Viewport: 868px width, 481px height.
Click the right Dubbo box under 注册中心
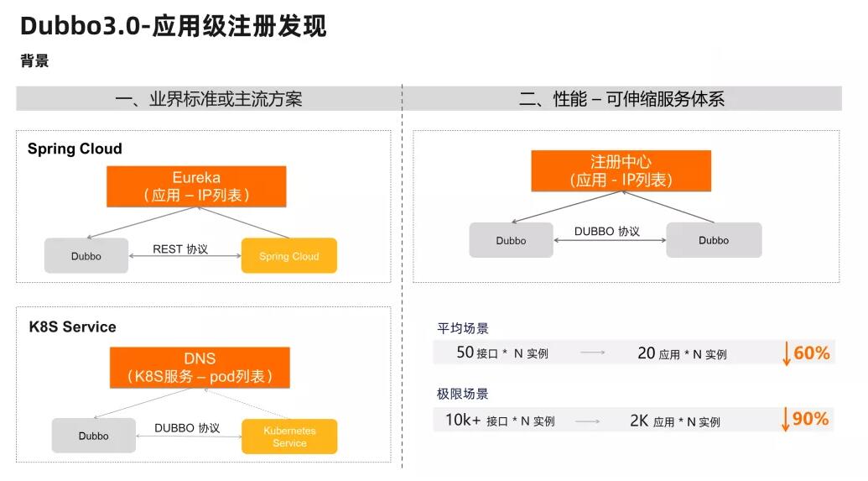714,240
